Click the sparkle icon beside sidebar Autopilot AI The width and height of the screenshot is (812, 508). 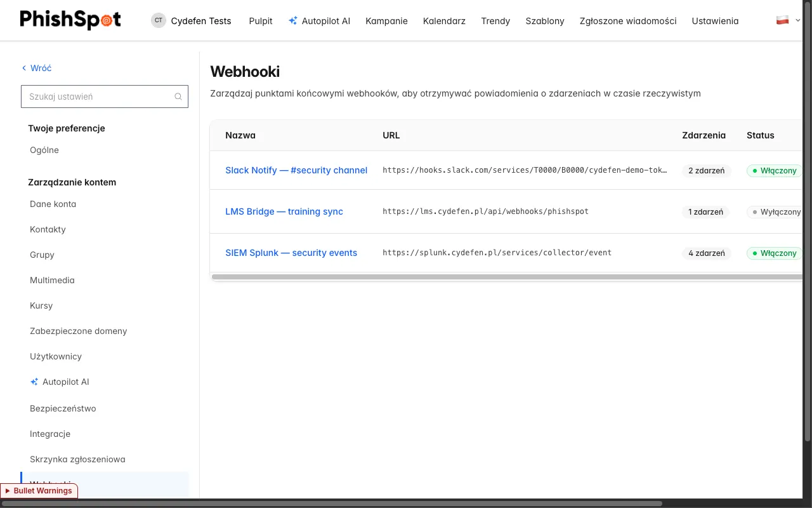click(x=34, y=382)
